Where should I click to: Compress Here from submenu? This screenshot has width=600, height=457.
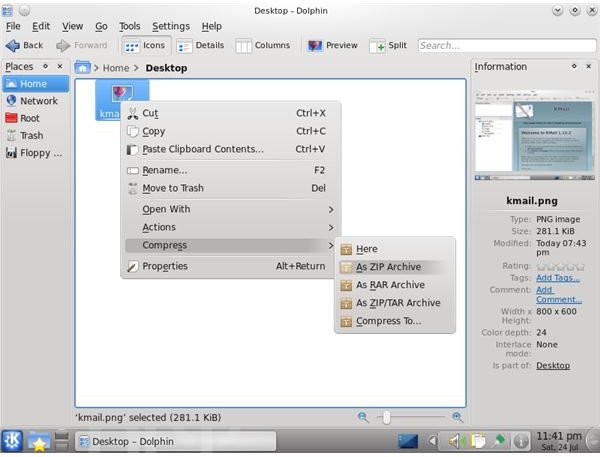pyautogui.click(x=395, y=249)
